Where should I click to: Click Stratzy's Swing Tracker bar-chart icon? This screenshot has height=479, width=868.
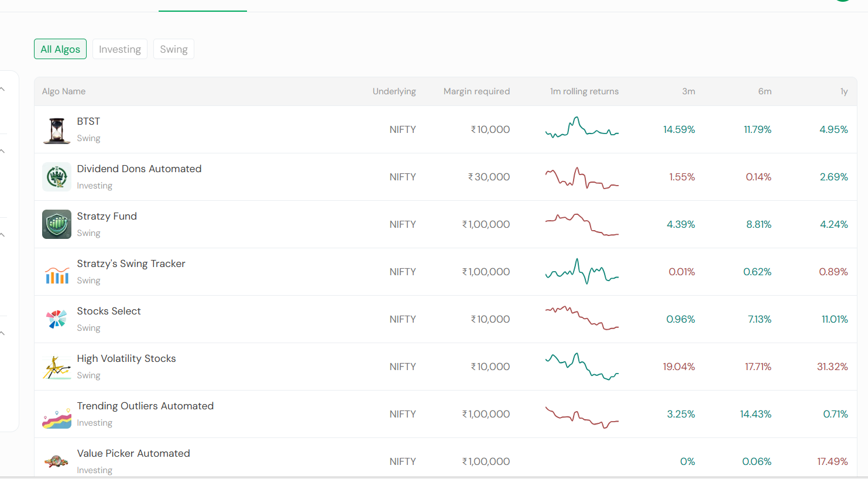[x=57, y=272]
